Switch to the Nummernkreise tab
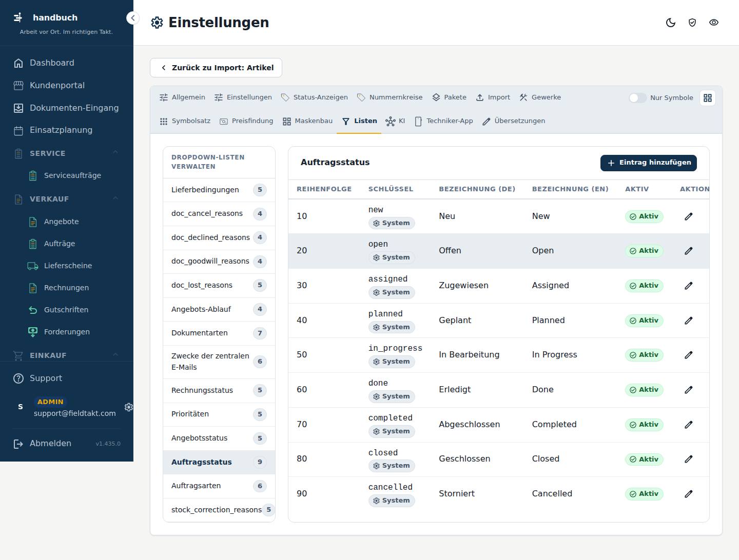 coord(390,97)
